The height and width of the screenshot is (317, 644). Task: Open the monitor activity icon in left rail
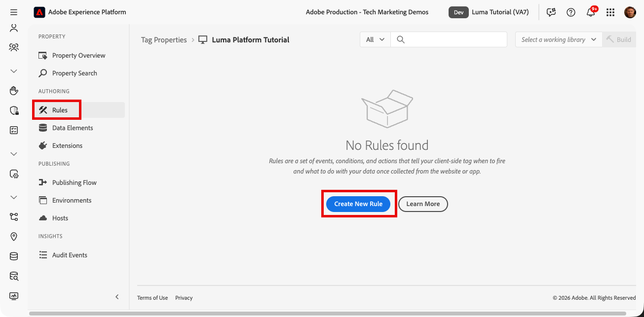point(14,296)
